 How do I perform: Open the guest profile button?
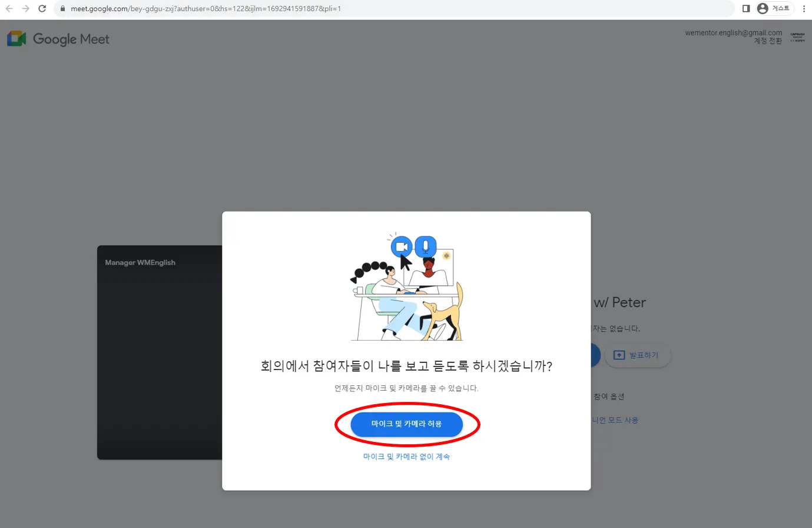pos(774,9)
